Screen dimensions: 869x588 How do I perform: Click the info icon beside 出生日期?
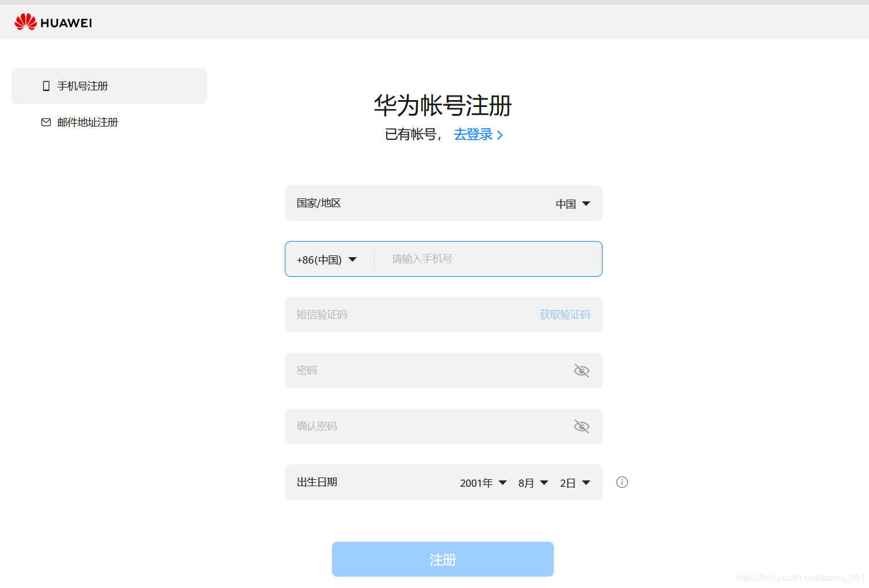click(622, 482)
